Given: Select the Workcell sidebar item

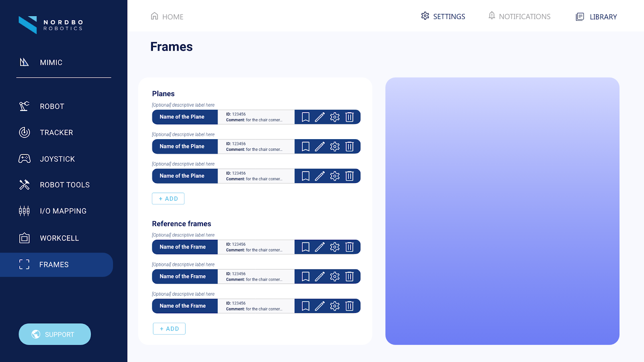Looking at the screenshot, I should pos(59,238).
